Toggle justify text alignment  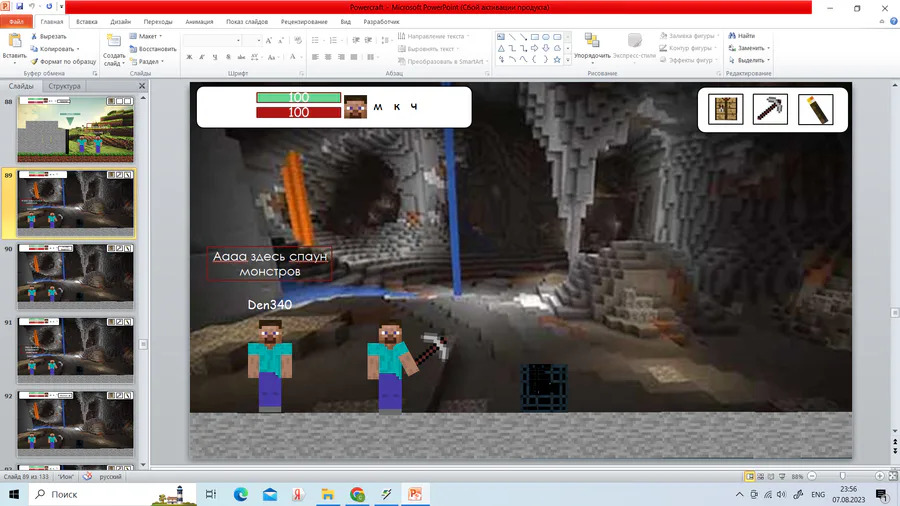pyautogui.click(x=354, y=57)
